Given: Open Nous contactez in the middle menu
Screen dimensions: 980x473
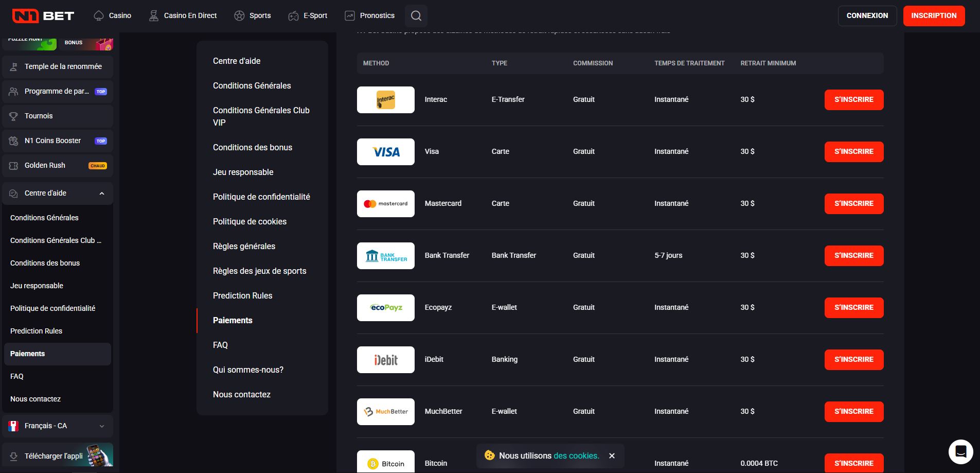Looking at the screenshot, I should (242, 395).
